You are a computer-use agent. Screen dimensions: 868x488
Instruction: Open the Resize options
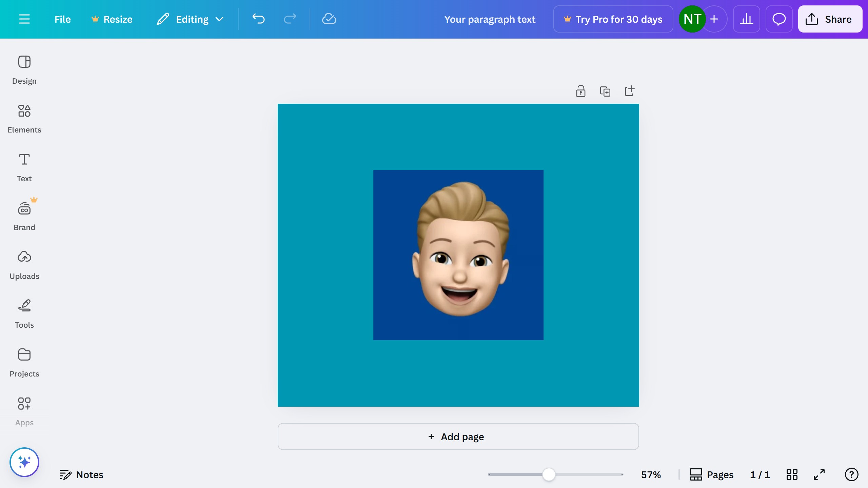point(112,19)
